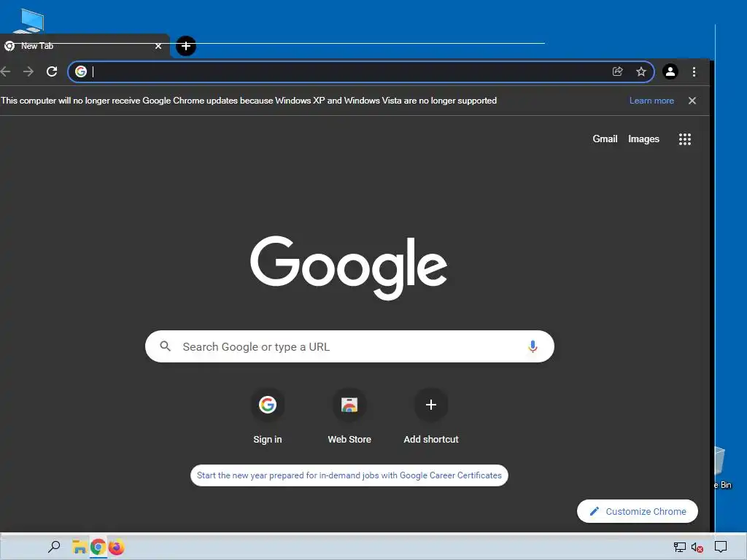Go back with the browser back arrow
Viewport: 747px width, 560px height.
5,72
